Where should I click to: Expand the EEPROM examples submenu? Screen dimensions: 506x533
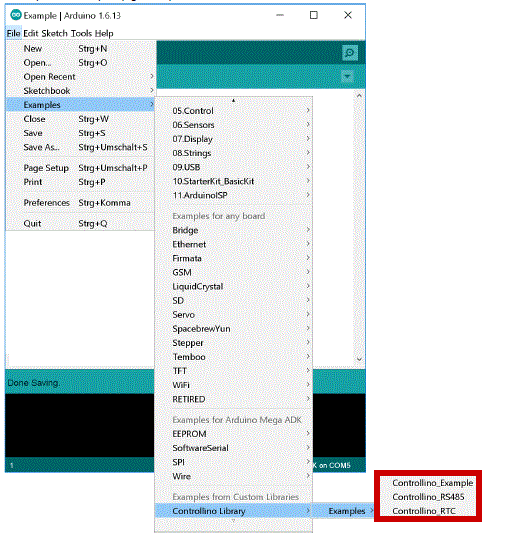pyautogui.click(x=233, y=434)
